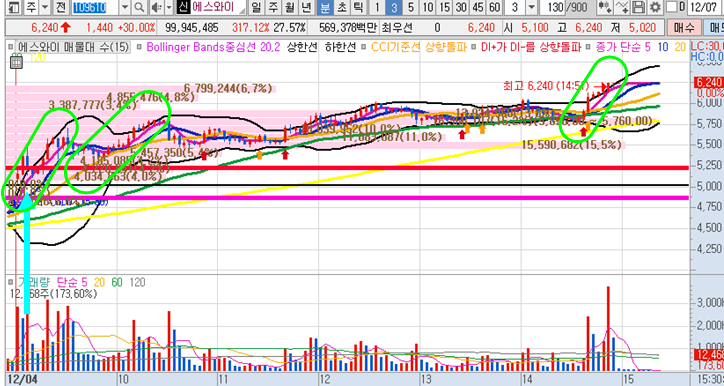Click the speaker sound alert icon
This screenshot has height=386, width=724.
point(157,7)
